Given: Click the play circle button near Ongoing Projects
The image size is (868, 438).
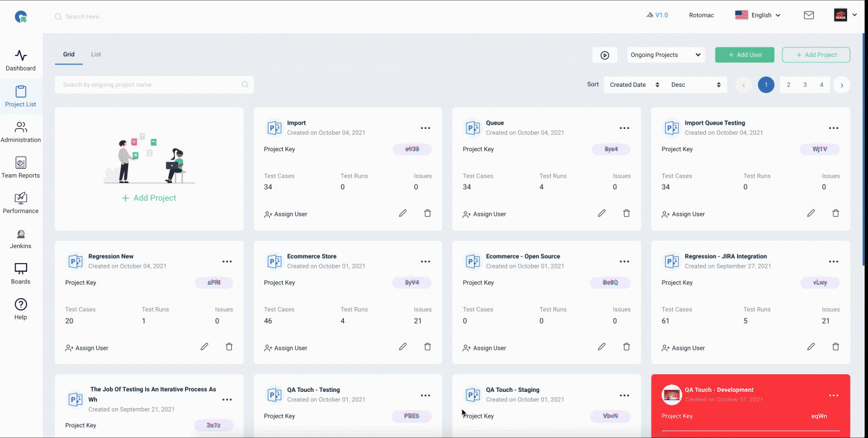Looking at the screenshot, I should pyautogui.click(x=605, y=55).
